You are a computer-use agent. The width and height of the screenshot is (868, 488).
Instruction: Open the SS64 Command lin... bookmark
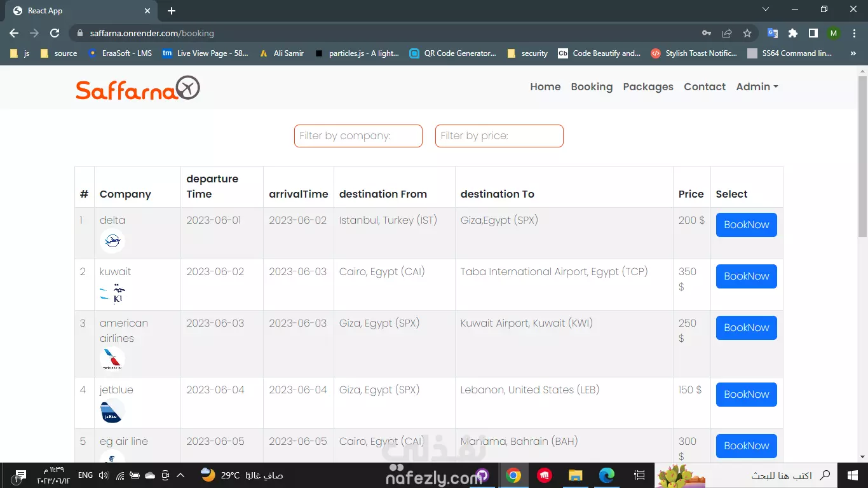click(790, 53)
